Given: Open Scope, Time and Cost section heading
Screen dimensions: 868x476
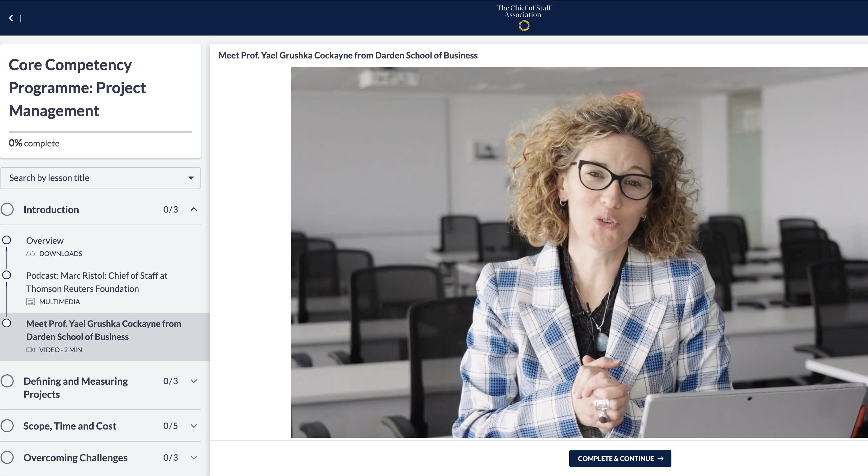Looking at the screenshot, I should [70, 426].
